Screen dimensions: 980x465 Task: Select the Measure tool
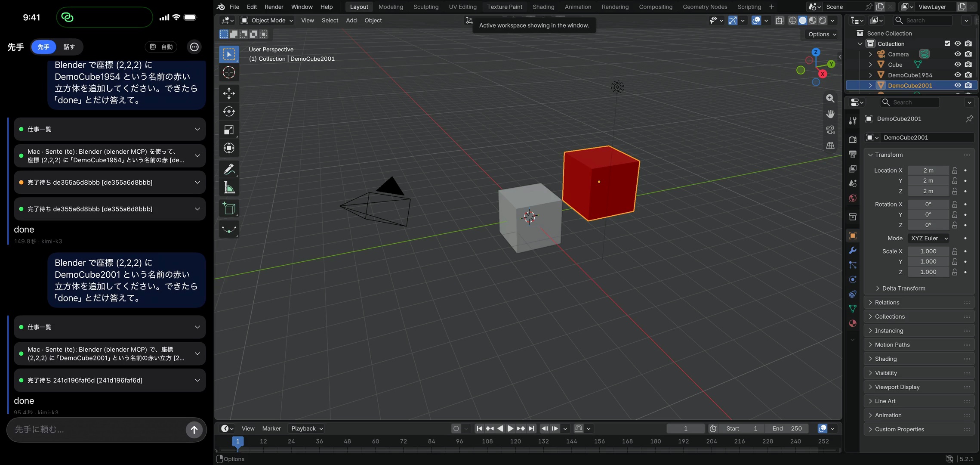click(229, 188)
